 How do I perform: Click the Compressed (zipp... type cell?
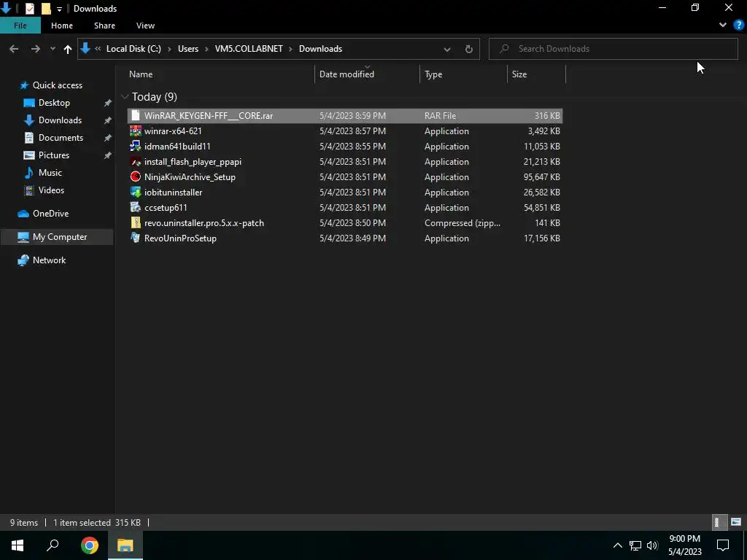click(462, 223)
